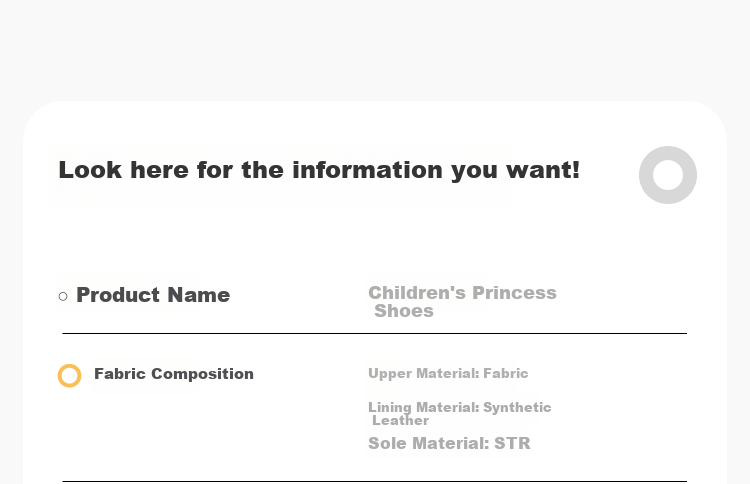
Task: Click the word 'Shoes' in product name value
Action: (x=404, y=311)
